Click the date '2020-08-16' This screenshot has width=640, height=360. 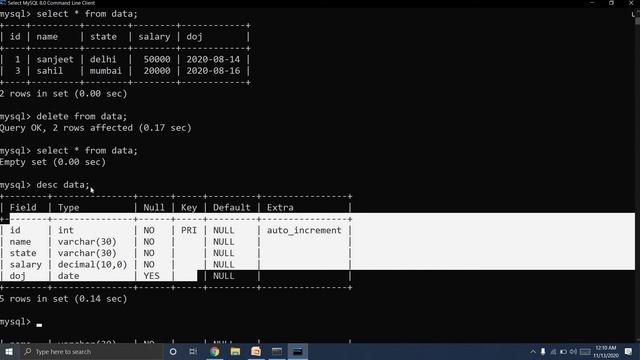click(x=213, y=71)
